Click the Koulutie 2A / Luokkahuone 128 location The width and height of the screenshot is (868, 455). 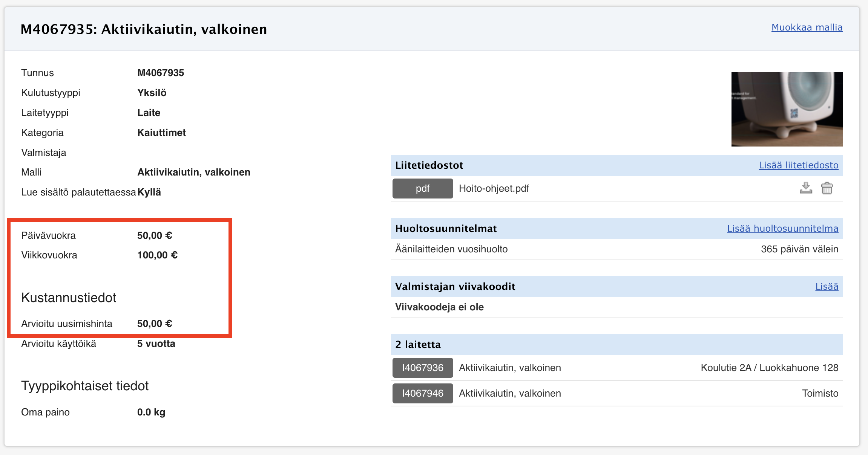769,368
